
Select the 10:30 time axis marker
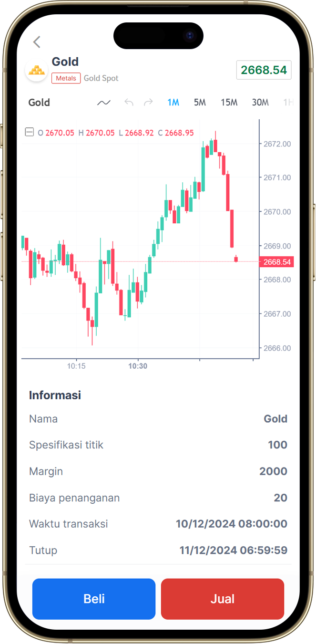click(x=138, y=366)
